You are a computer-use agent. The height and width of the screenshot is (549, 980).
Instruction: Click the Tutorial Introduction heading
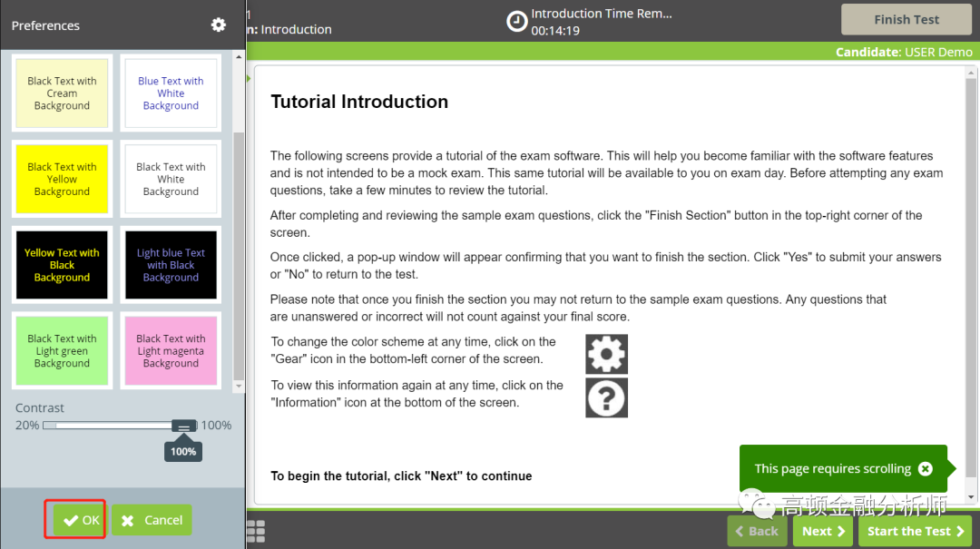pyautogui.click(x=359, y=102)
